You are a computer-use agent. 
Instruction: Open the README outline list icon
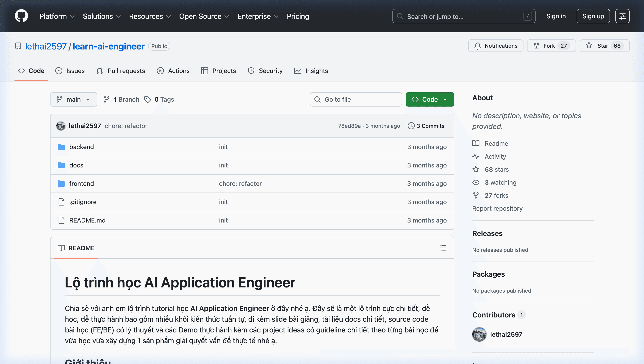pos(443,248)
